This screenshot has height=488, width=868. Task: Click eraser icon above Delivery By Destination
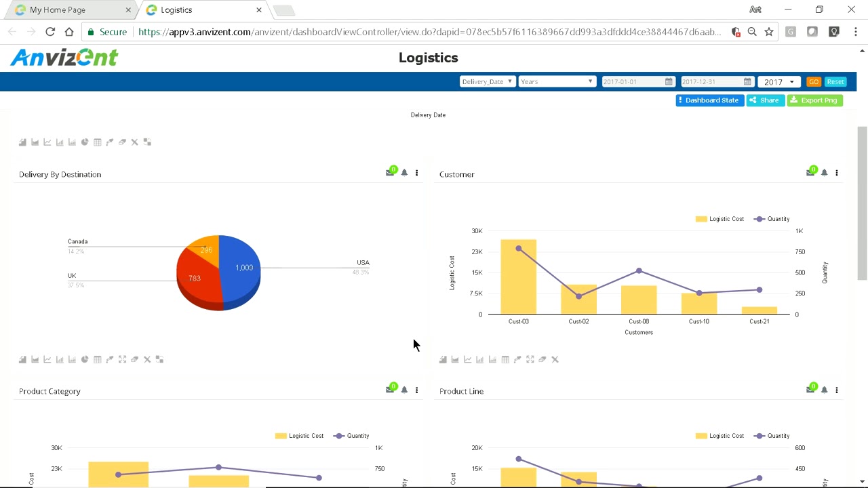point(122,142)
